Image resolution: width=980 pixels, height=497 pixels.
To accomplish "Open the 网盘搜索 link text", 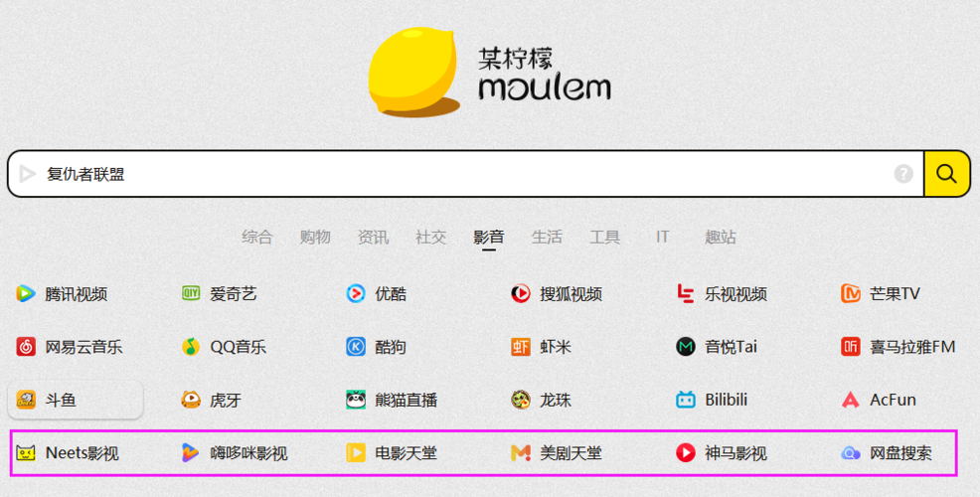I will pos(901,453).
